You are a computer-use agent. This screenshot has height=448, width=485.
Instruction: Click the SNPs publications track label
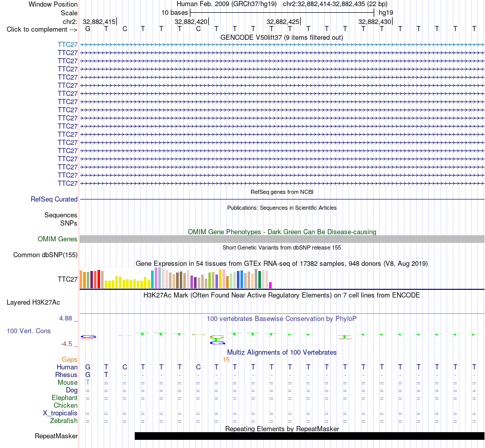coord(69,223)
